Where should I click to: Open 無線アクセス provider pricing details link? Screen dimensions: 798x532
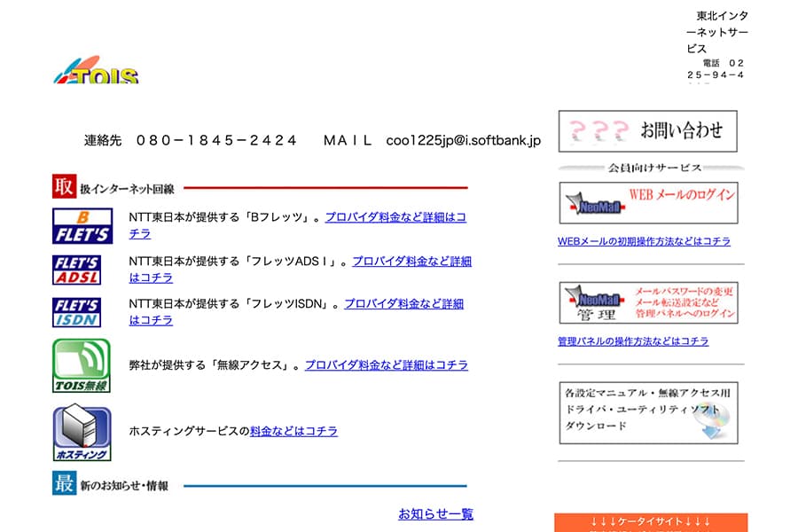pyautogui.click(x=386, y=364)
